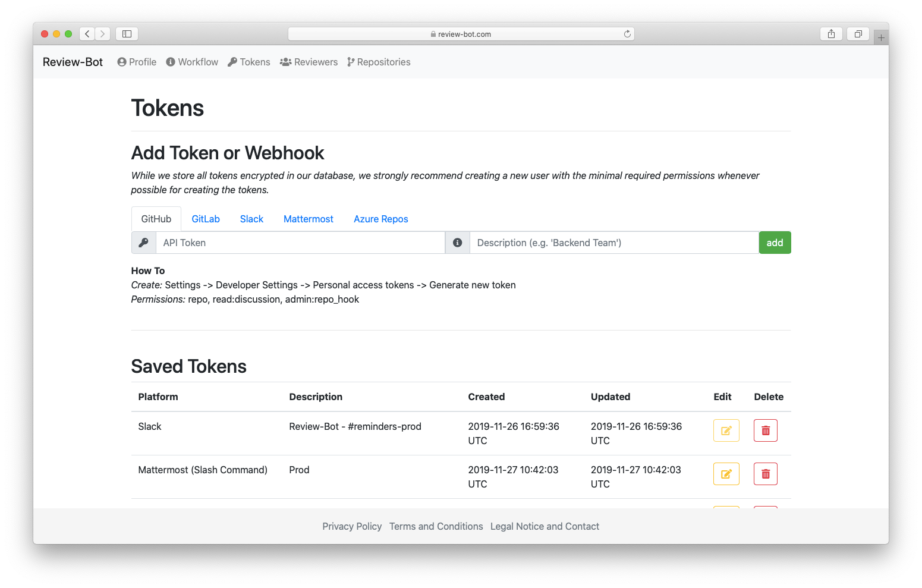This screenshot has width=922, height=588.
Task: Edit the Slack token using the pencil icon
Action: 726,430
